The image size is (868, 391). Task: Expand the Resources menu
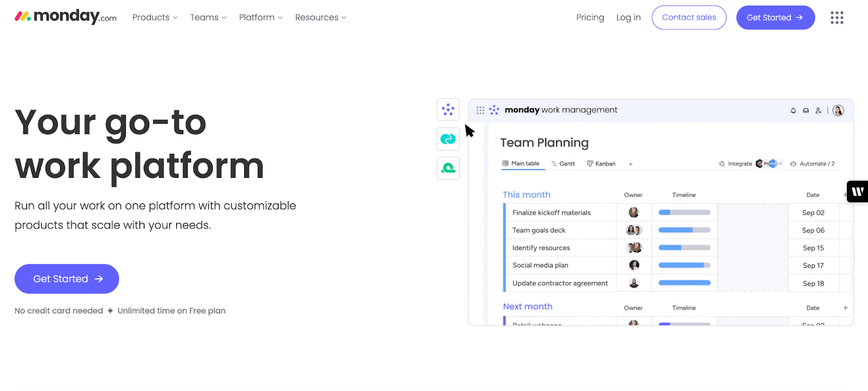321,17
